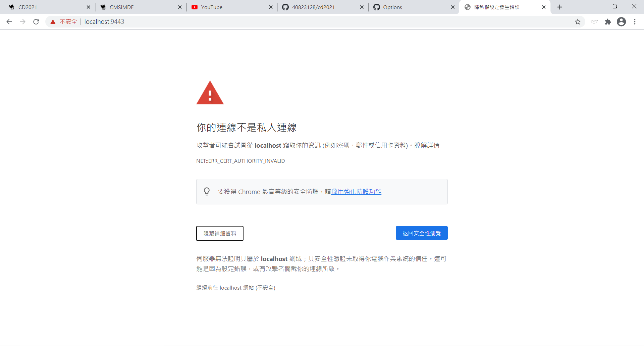
Task: Click the 返回安全性瀏覽 button
Action: coord(422,233)
